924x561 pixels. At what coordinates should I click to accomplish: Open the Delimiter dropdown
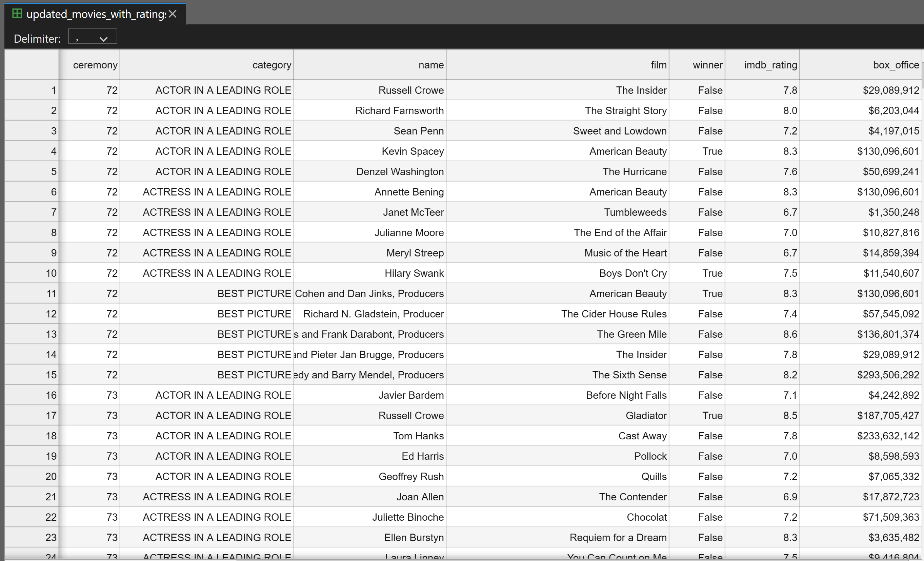tap(92, 37)
